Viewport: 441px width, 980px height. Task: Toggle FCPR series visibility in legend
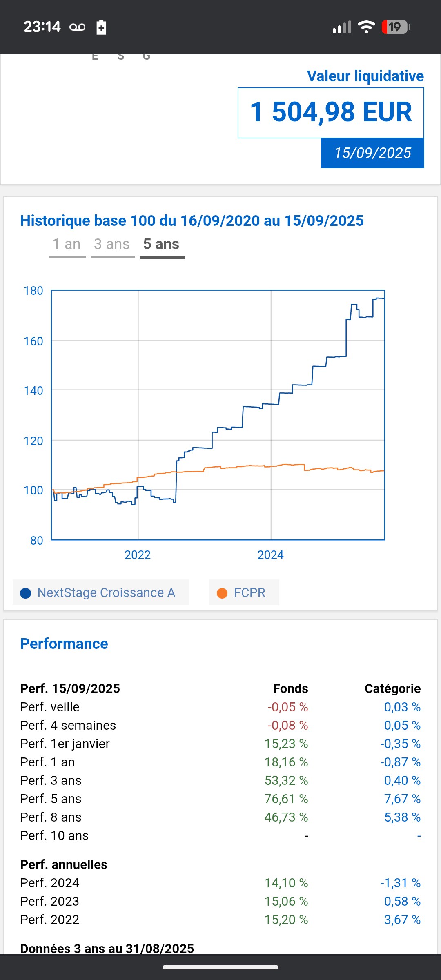[249, 592]
